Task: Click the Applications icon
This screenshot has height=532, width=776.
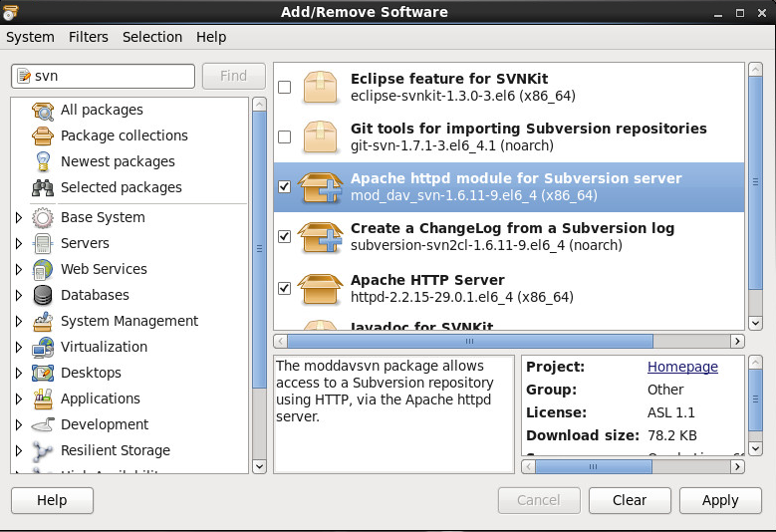Action: (x=43, y=399)
